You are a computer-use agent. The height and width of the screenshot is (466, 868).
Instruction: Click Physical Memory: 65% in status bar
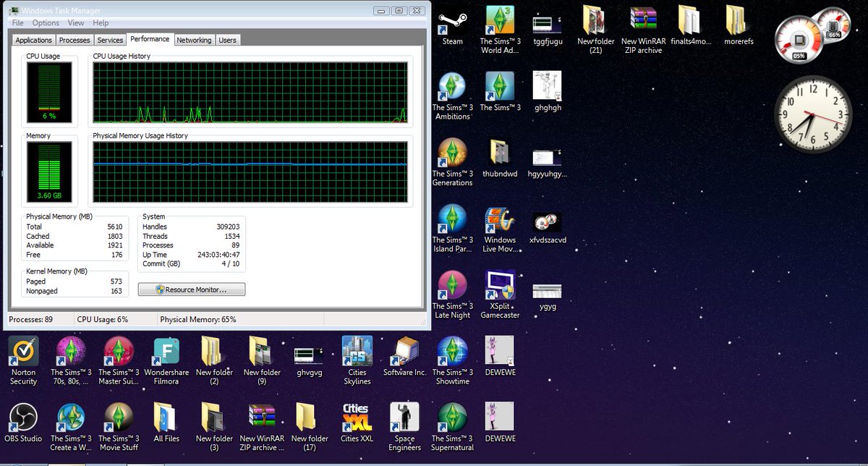(x=198, y=319)
